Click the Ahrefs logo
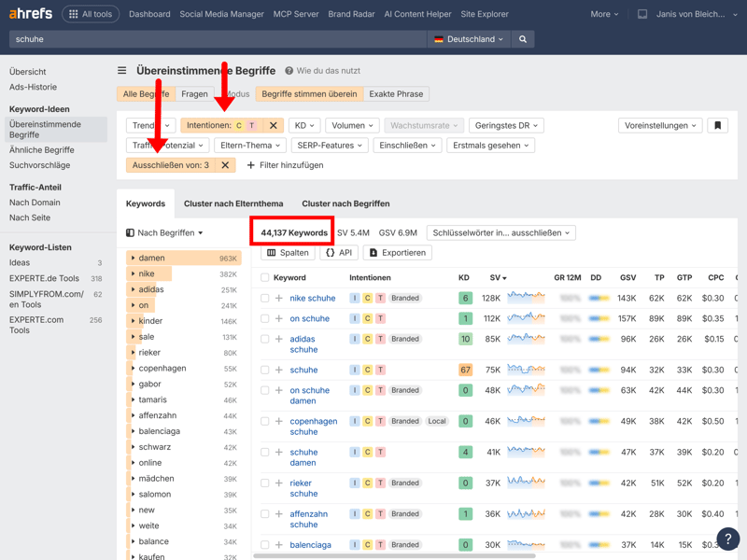747x560 pixels. pyautogui.click(x=31, y=14)
